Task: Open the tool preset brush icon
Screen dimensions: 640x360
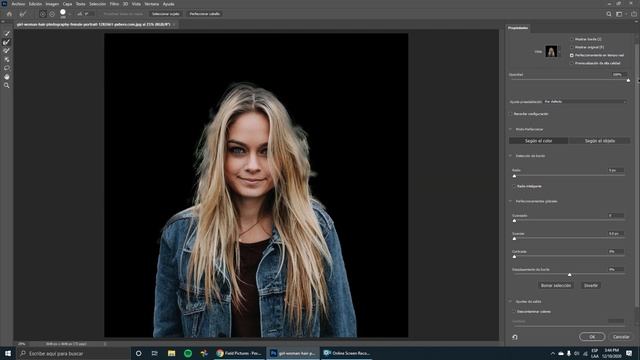Action: pyautogui.click(x=23, y=14)
